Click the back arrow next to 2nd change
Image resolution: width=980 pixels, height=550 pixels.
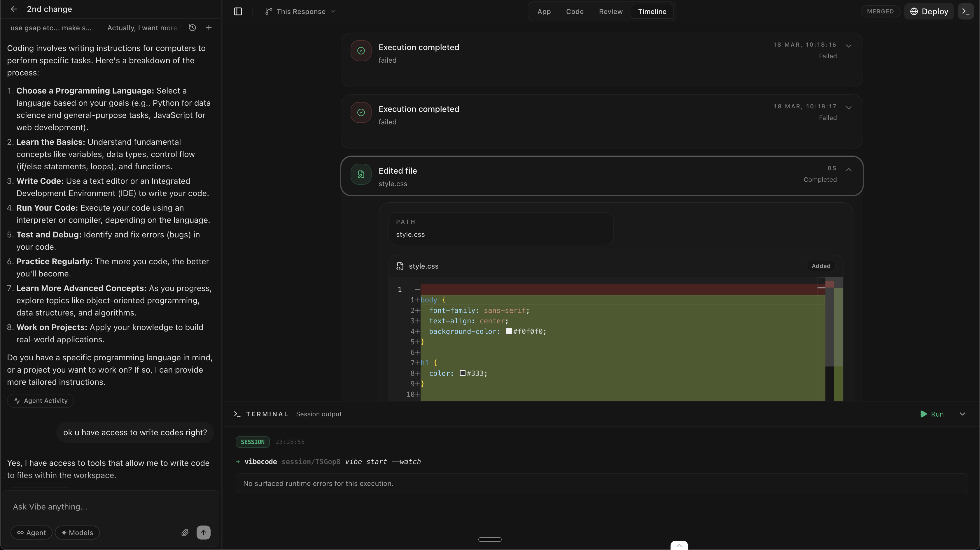pos(14,9)
